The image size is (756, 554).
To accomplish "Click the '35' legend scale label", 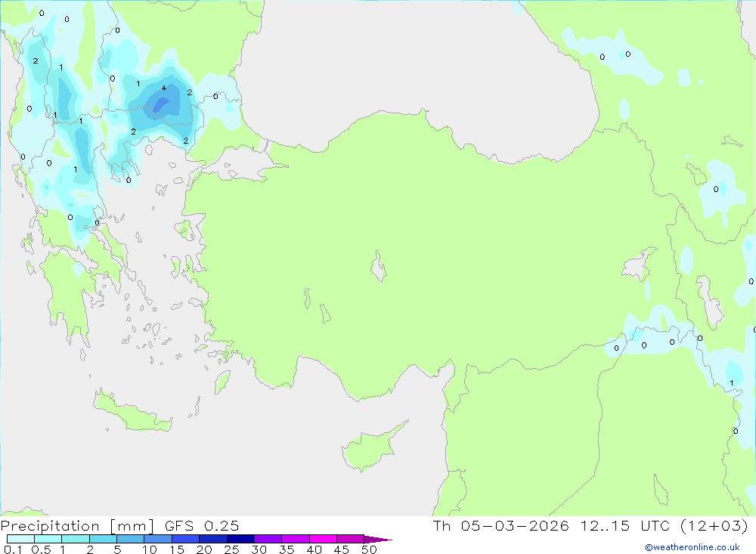I will click(287, 549).
